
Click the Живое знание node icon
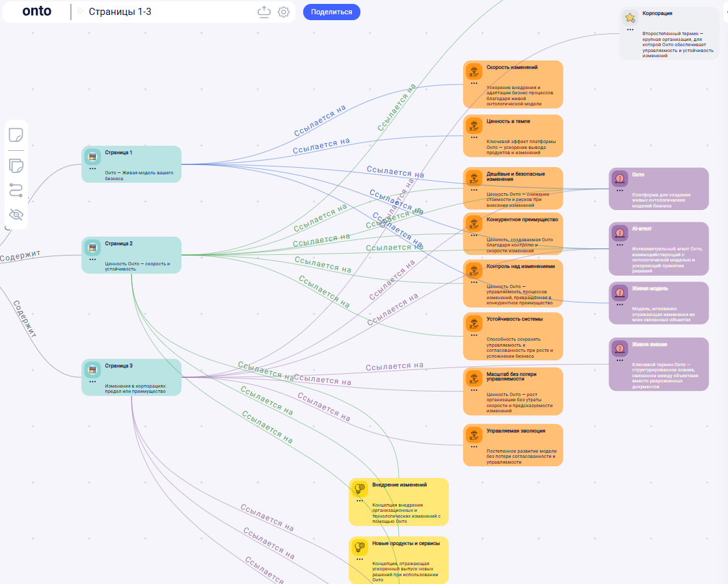pos(620,348)
